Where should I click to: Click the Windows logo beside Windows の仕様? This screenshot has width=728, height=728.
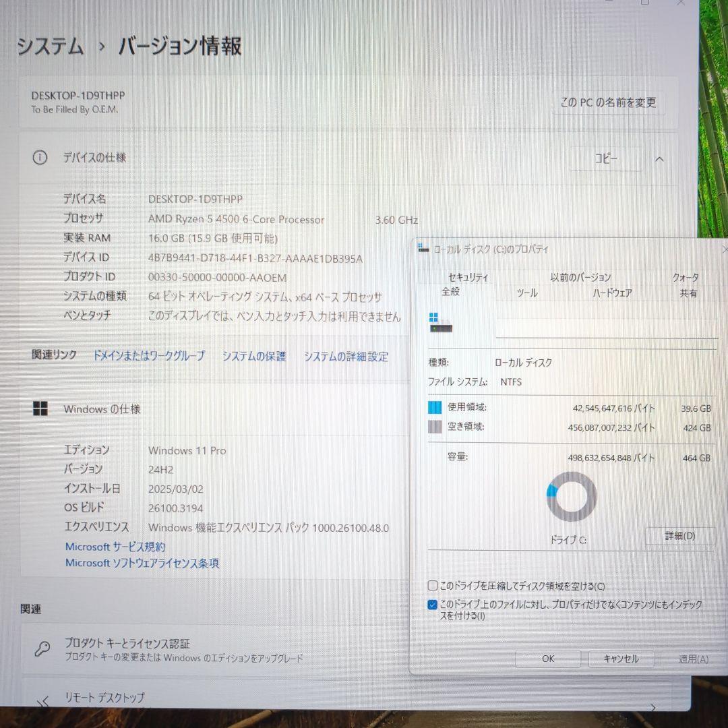[x=40, y=408]
